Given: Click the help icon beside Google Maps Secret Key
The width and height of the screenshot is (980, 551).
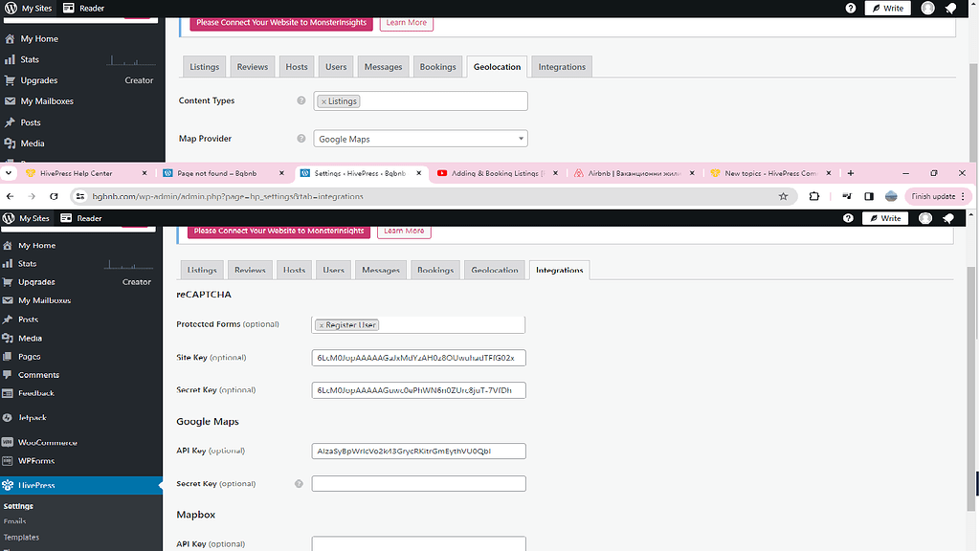Looking at the screenshot, I should click(299, 483).
